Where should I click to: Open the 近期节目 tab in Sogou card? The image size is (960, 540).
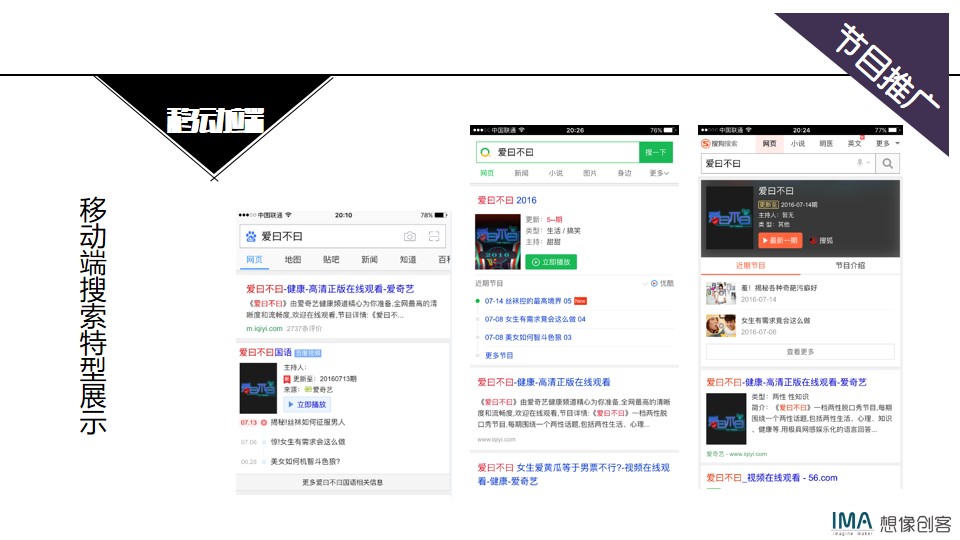click(750, 266)
